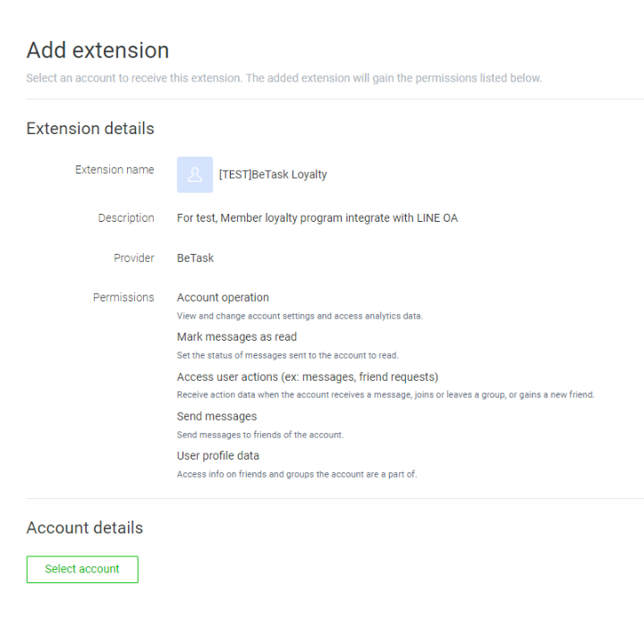Click the extension avatar placeholder icon
Viewport: 644px width, 644px height.
pos(194,174)
